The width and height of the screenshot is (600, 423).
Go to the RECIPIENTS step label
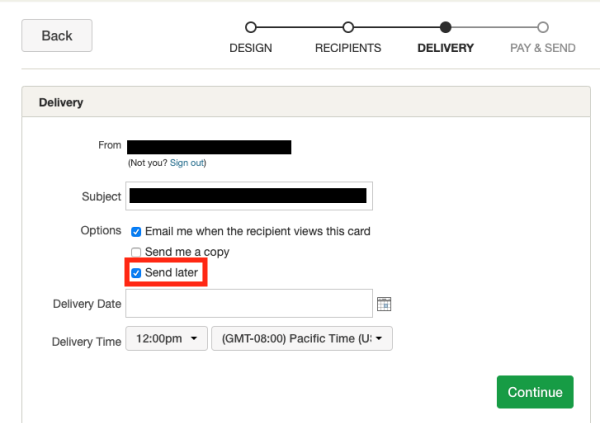347,48
